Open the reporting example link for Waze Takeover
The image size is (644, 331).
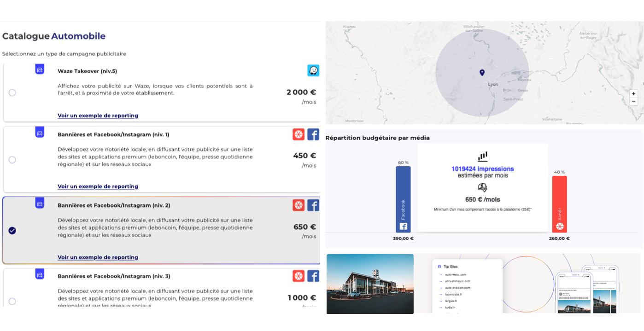click(98, 116)
